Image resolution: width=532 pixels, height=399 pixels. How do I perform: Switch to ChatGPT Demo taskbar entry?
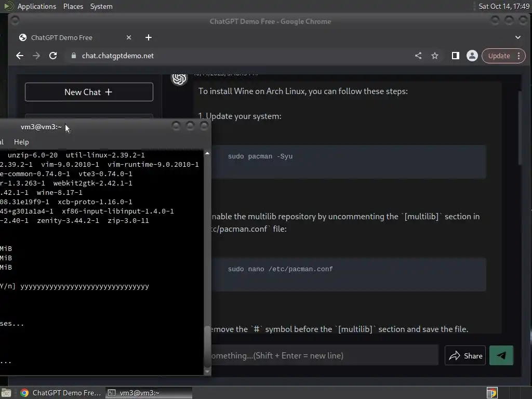click(x=61, y=393)
